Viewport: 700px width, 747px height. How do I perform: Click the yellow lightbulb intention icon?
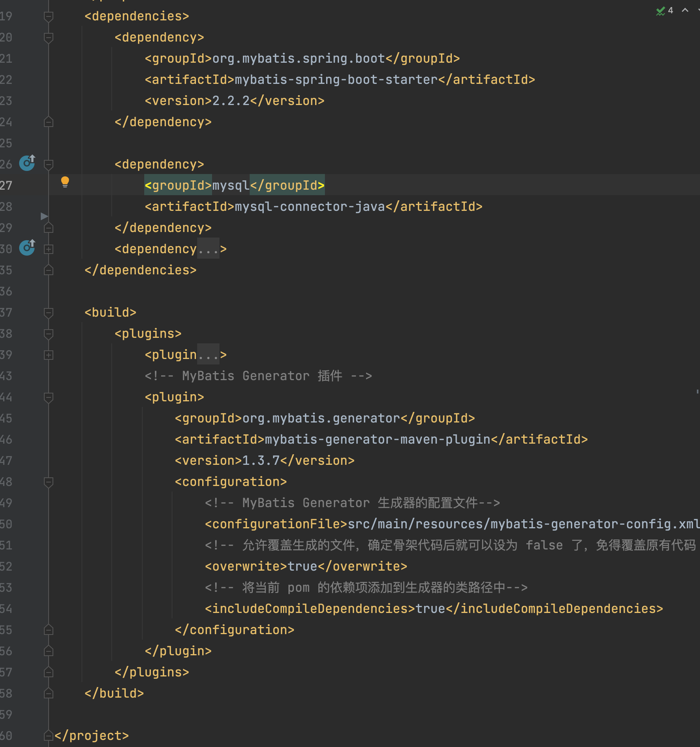65,182
